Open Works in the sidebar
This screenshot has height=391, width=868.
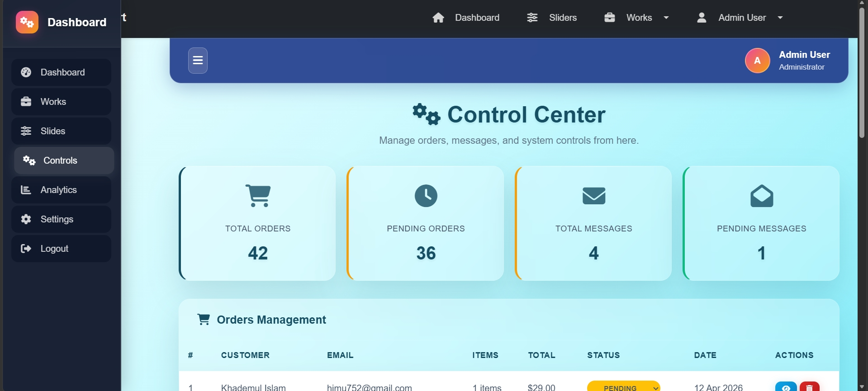click(x=61, y=102)
